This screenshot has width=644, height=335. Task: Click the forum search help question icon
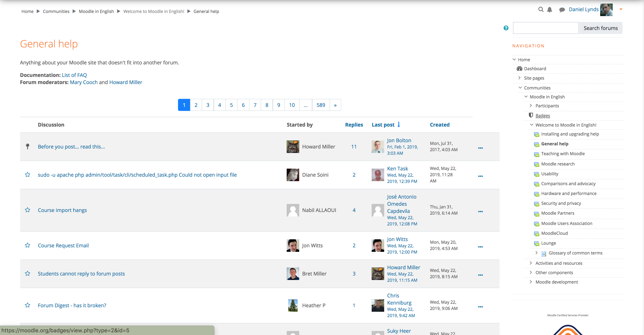pyautogui.click(x=506, y=28)
